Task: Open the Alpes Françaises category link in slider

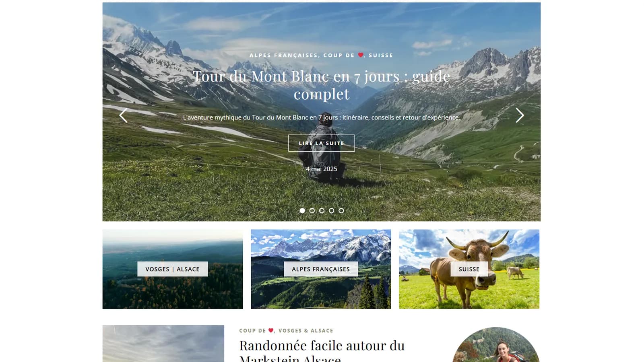Action: (x=284, y=56)
